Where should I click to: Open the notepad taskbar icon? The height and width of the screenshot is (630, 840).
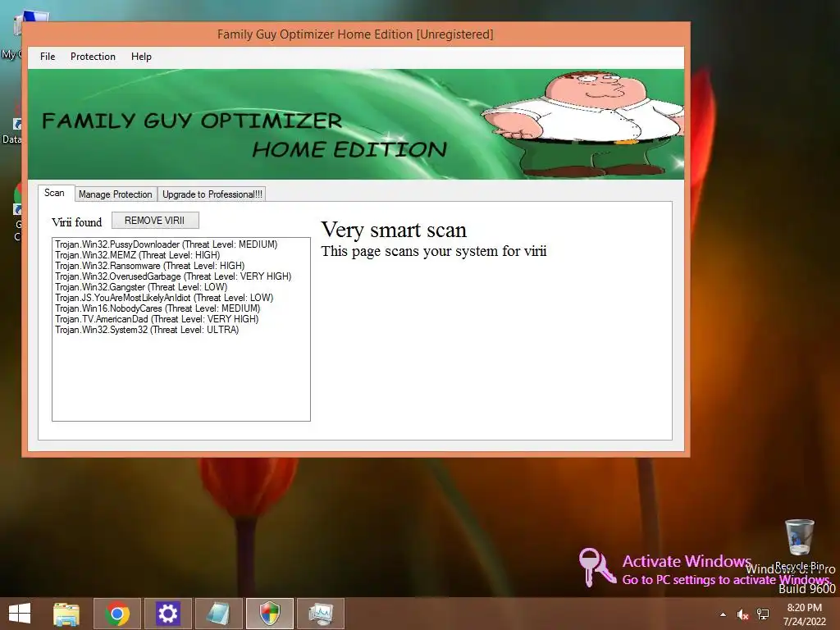218,614
